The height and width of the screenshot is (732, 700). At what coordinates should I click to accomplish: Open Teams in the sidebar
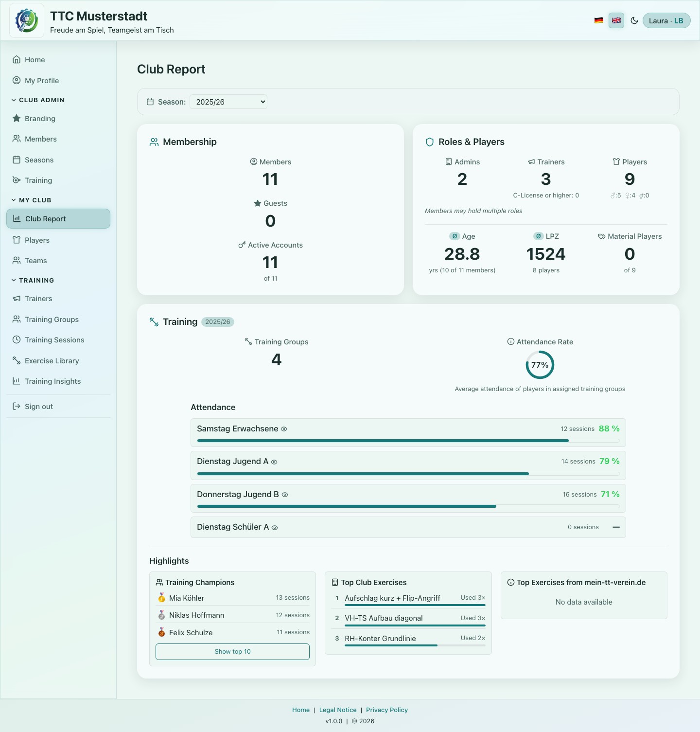tap(58, 260)
